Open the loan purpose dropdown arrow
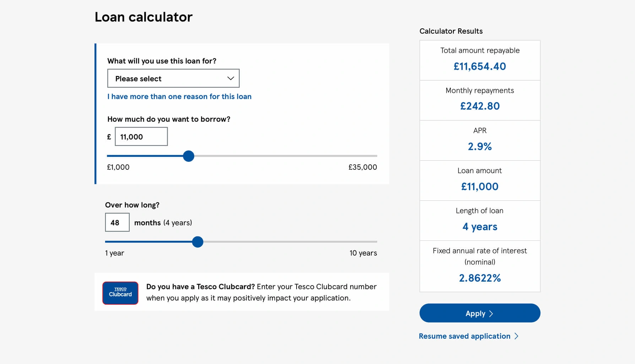 click(230, 78)
